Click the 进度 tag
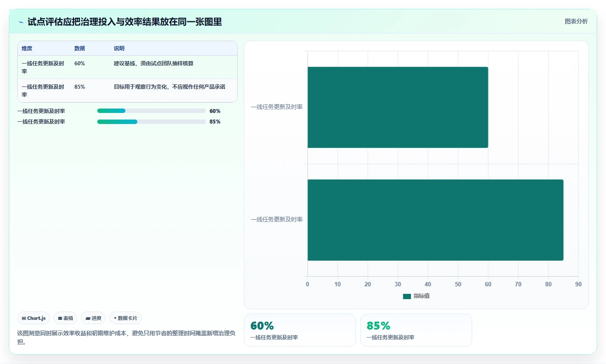 [x=93, y=318]
